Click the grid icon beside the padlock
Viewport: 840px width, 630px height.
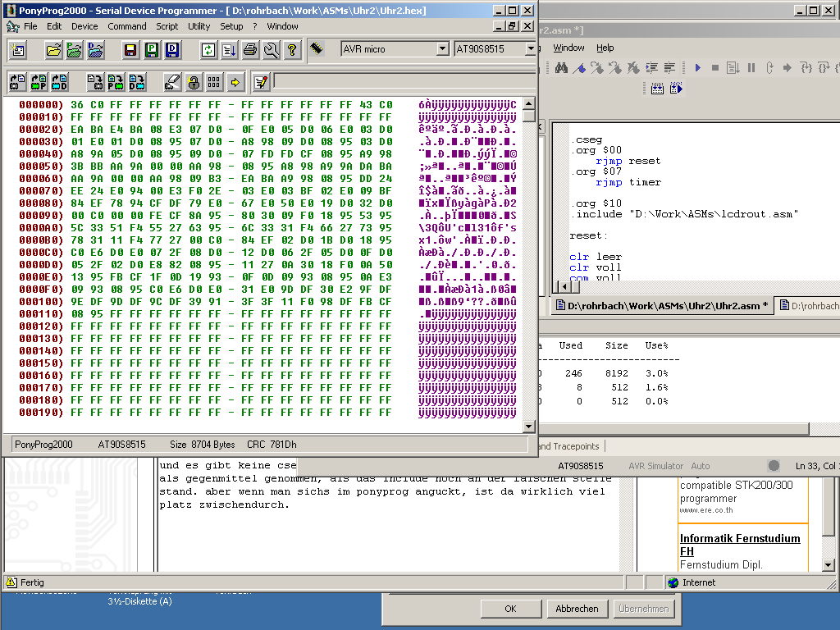coord(214,82)
